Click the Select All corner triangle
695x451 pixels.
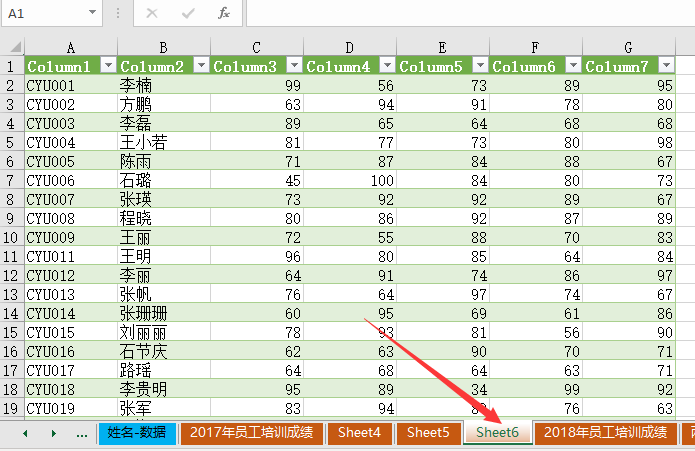pyautogui.click(x=15, y=47)
